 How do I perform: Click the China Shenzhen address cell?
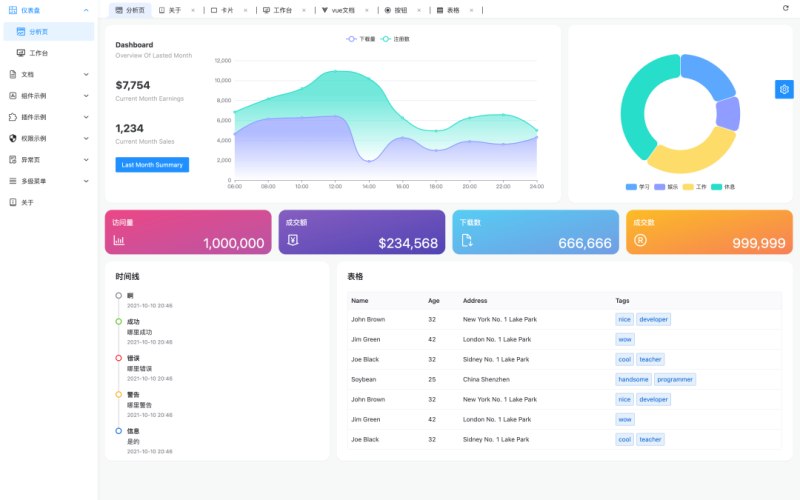pos(486,380)
